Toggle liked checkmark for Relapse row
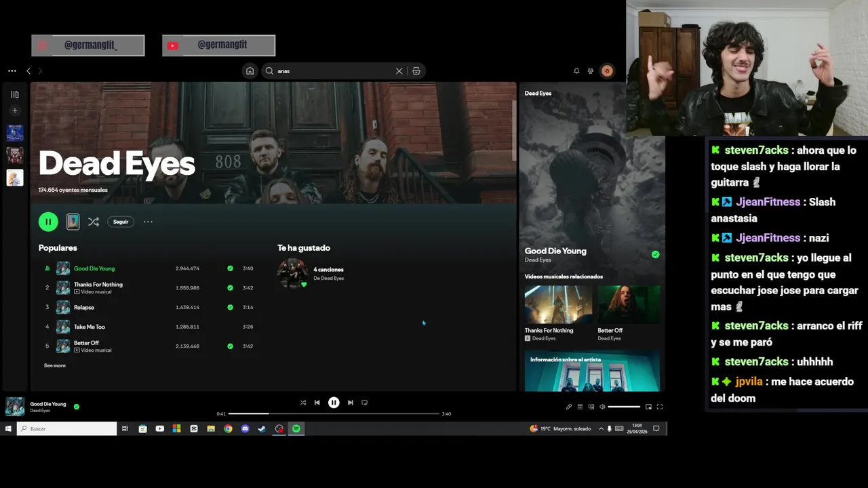 pos(230,307)
